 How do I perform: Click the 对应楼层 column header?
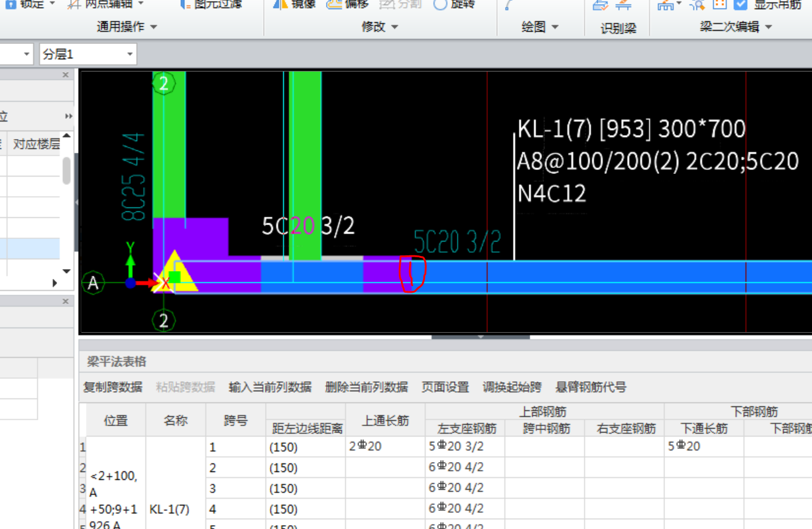point(36,144)
